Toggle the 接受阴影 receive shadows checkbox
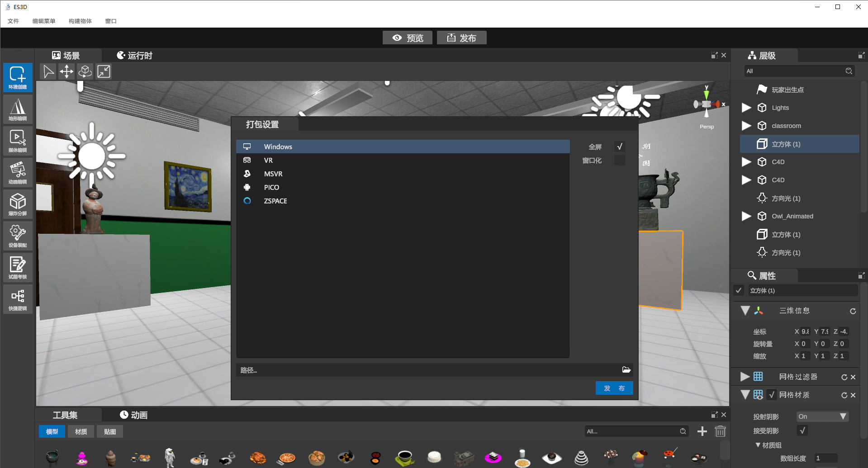The image size is (868, 468). (x=802, y=430)
